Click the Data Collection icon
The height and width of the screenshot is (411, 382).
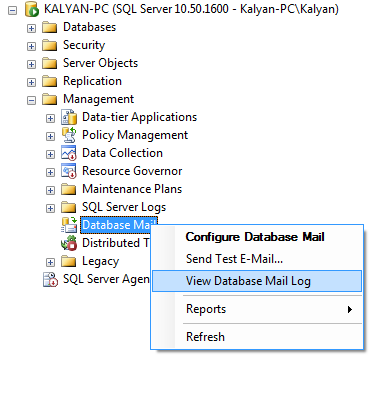tap(69, 153)
